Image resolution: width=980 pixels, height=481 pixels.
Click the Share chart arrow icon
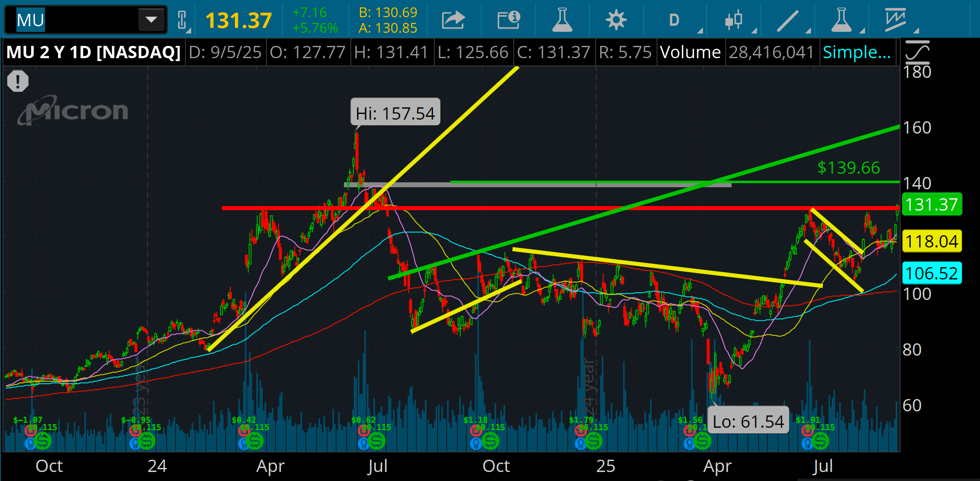[453, 20]
